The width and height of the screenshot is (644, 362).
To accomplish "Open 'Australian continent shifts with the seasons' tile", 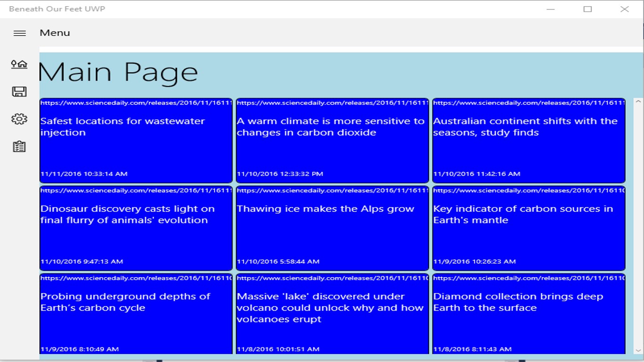I will 528,140.
